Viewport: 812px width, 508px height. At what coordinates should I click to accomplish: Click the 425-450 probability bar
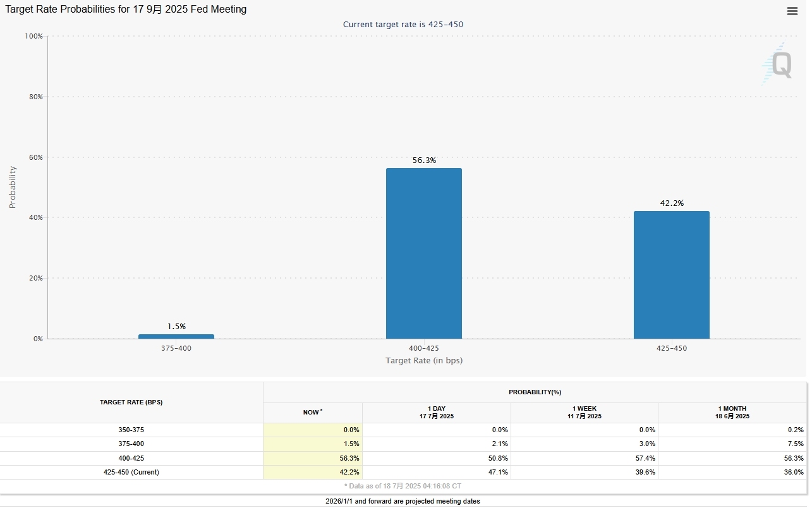(672, 275)
